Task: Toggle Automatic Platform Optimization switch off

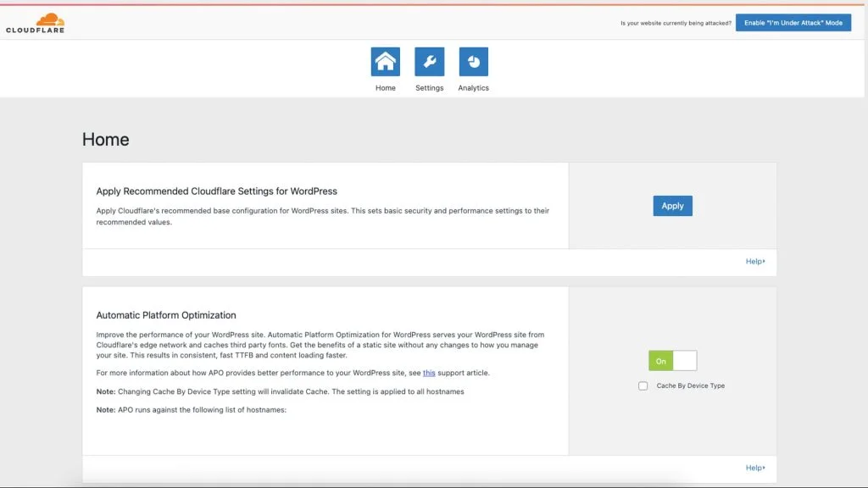Action: pos(672,361)
